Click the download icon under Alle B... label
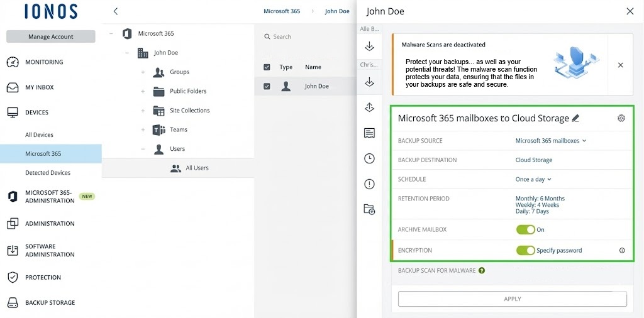 369,47
